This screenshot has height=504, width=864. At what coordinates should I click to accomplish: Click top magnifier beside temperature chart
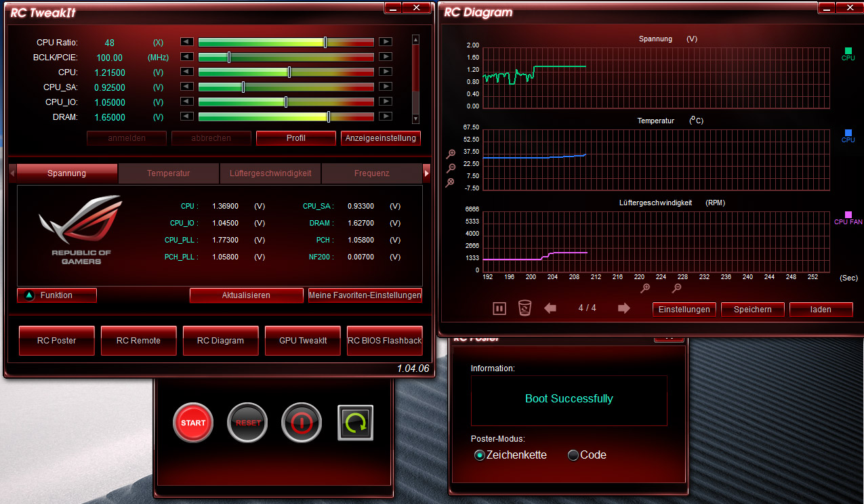451,154
